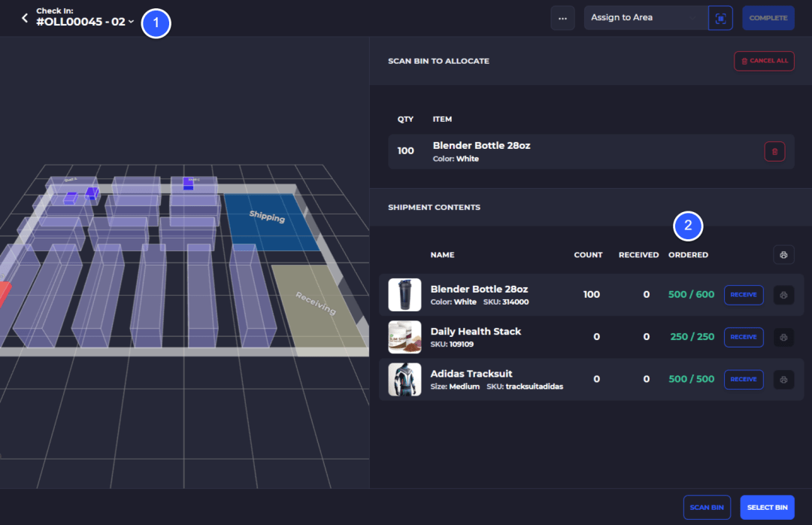Click the Blender Bottle 28oz name in shipment contents
This screenshot has height=525, width=812.
(479, 289)
